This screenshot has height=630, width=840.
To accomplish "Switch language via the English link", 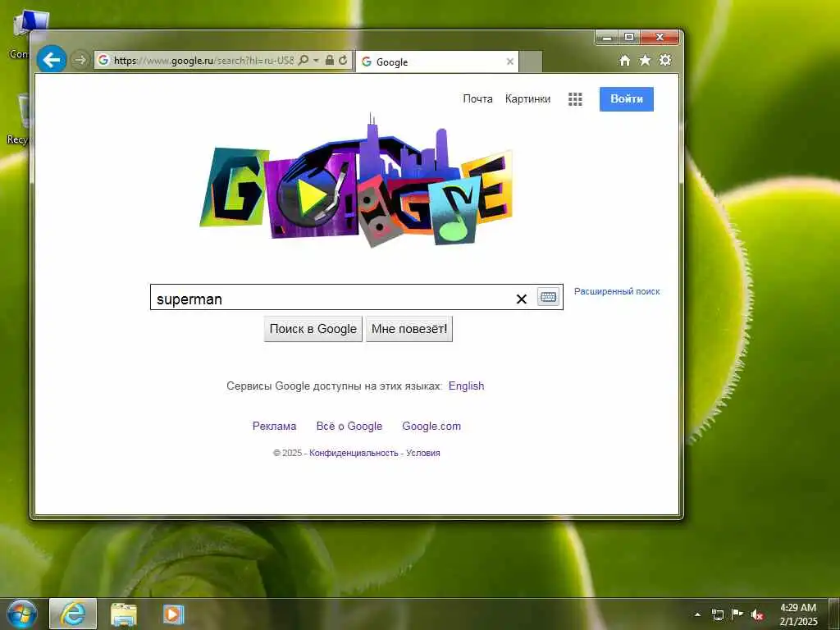I will tap(466, 386).
